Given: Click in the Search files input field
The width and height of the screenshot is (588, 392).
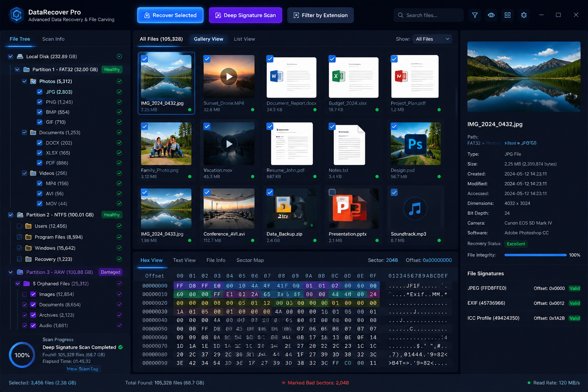Looking at the screenshot, I should (428, 15).
